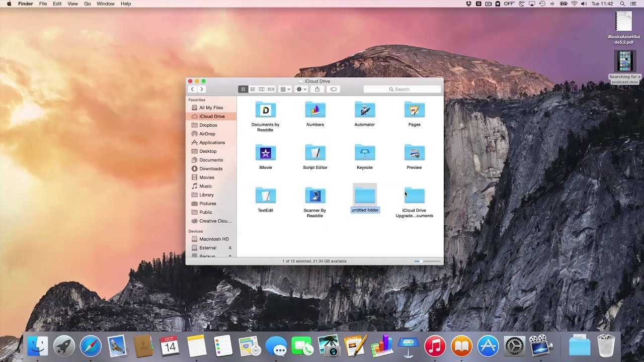644x362 pixels.
Task: Click the Edit Tags toolbar icon
Action: 333,89
